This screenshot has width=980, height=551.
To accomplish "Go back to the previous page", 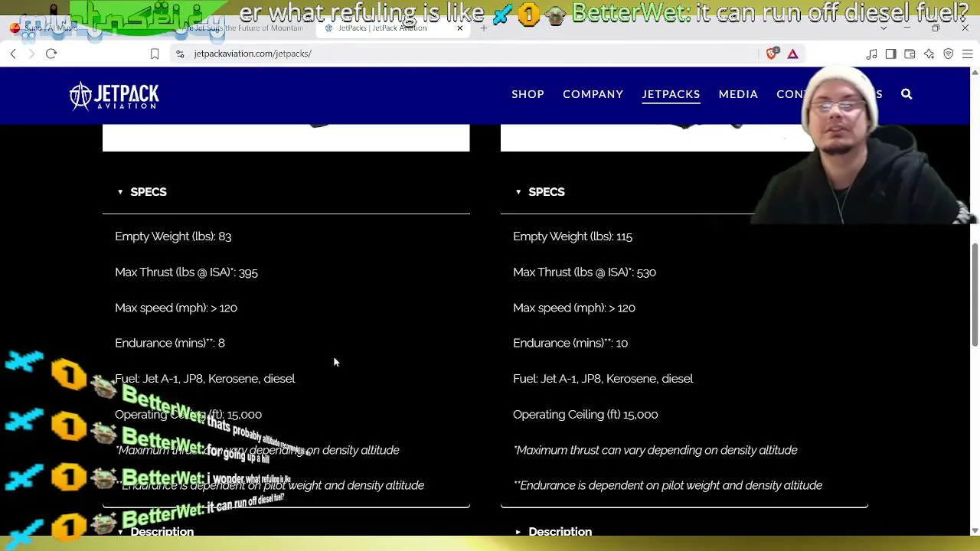I will (13, 54).
